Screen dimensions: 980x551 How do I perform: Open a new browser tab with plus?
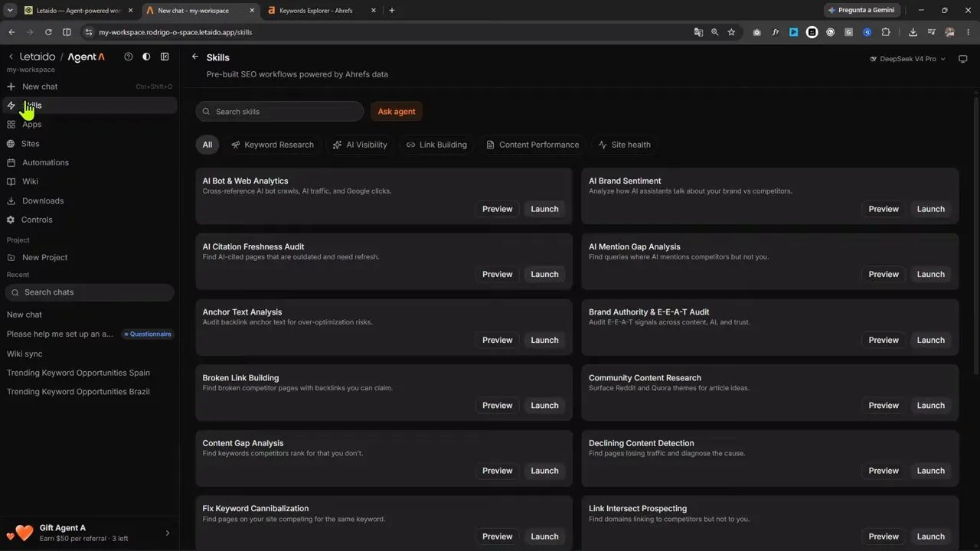[x=392, y=10]
